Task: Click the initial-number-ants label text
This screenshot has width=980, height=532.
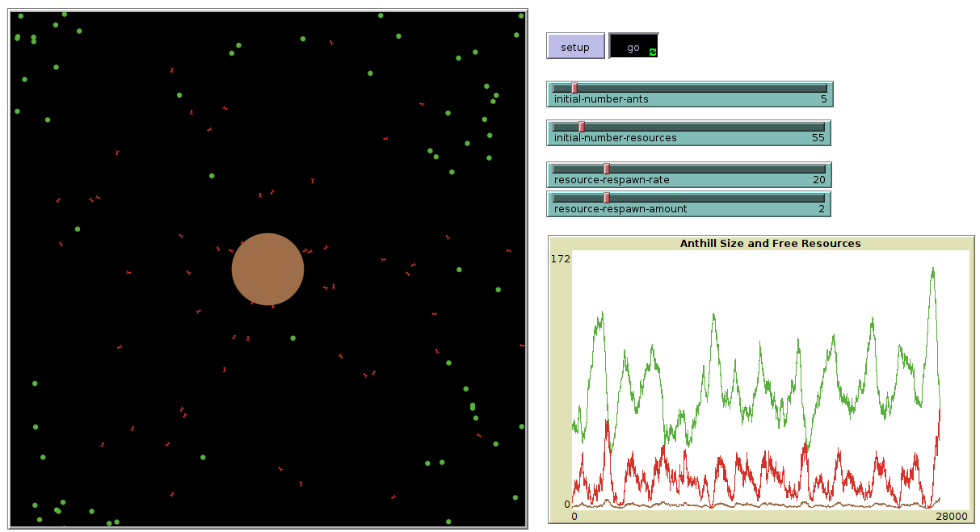Action: (600, 99)
